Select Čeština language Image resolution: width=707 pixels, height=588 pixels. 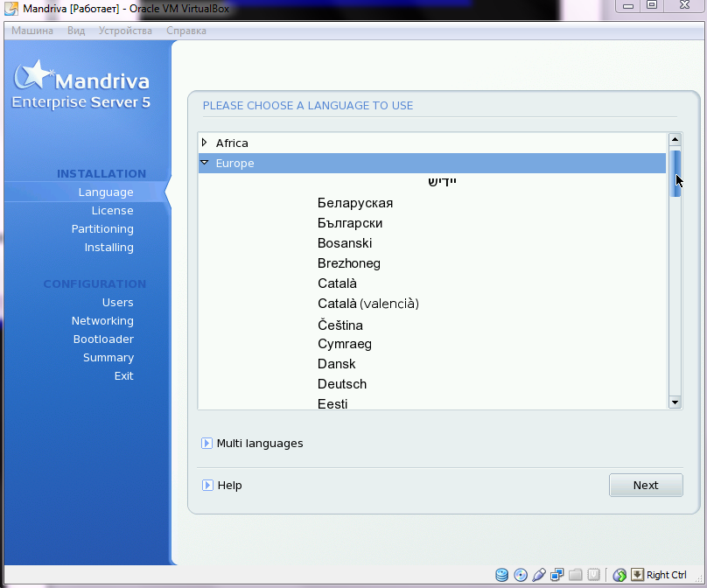coord(340,325)
